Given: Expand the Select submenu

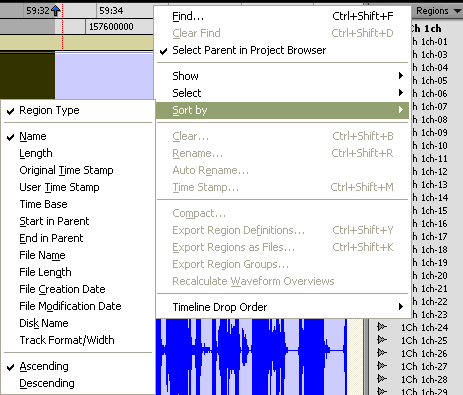Looking at the screenshot, I should pos(282,93).
